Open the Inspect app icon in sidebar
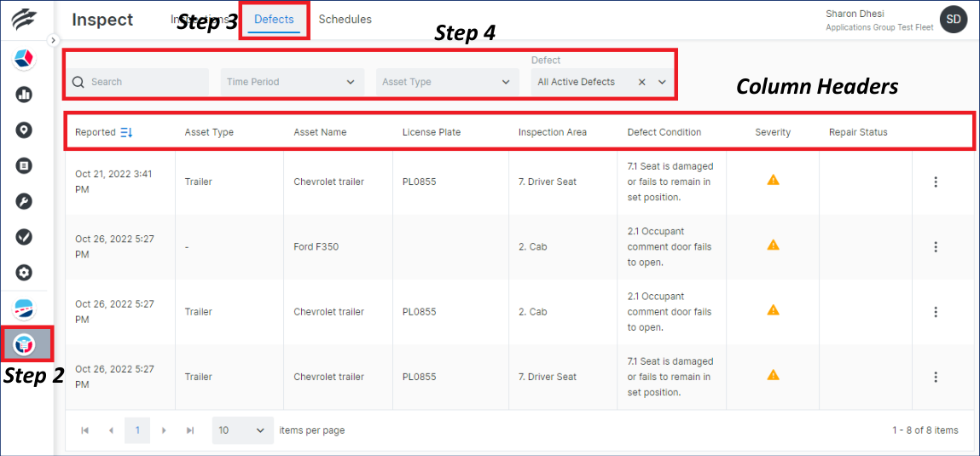Image resolution: width=980 pixels, height=456 pixels. [24, 343]
